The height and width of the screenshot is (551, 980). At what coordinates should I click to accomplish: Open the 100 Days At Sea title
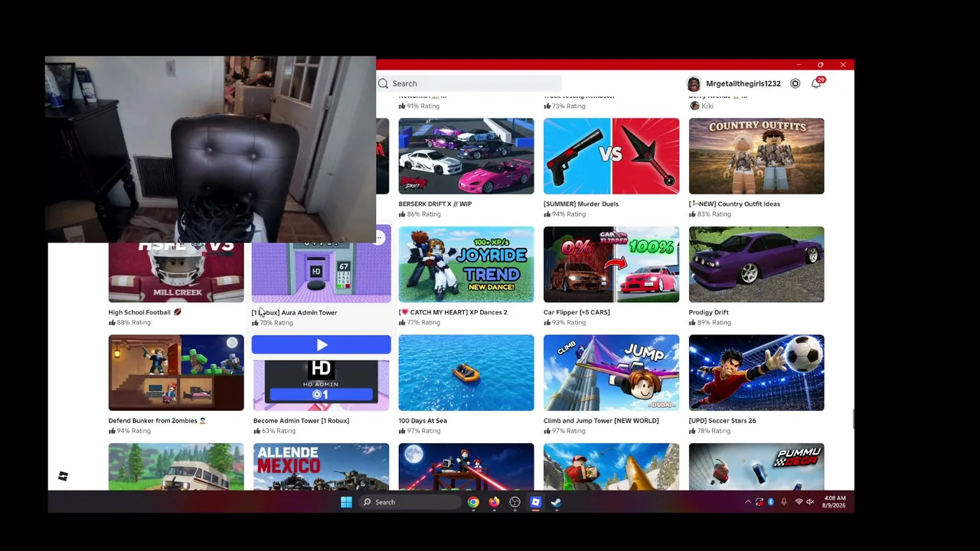[423, 421]
